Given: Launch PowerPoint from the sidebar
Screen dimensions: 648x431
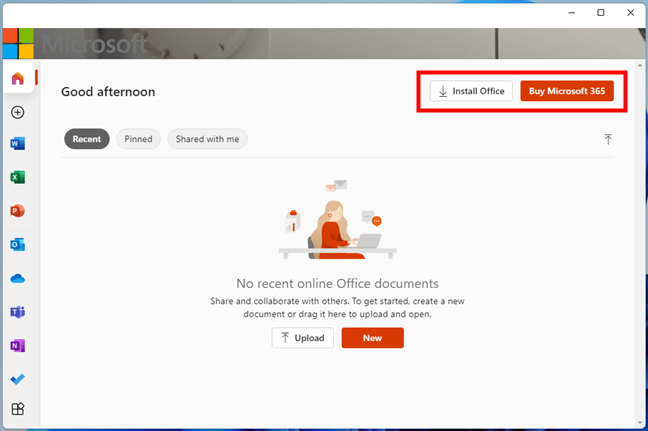Looking at the screenshot, I should (17, 211).
